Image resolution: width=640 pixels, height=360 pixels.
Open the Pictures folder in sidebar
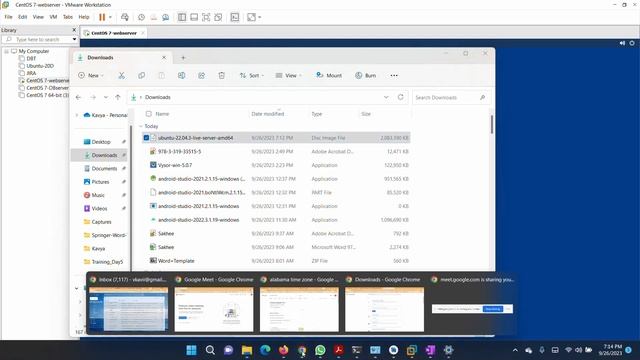[x=100, y=182]
